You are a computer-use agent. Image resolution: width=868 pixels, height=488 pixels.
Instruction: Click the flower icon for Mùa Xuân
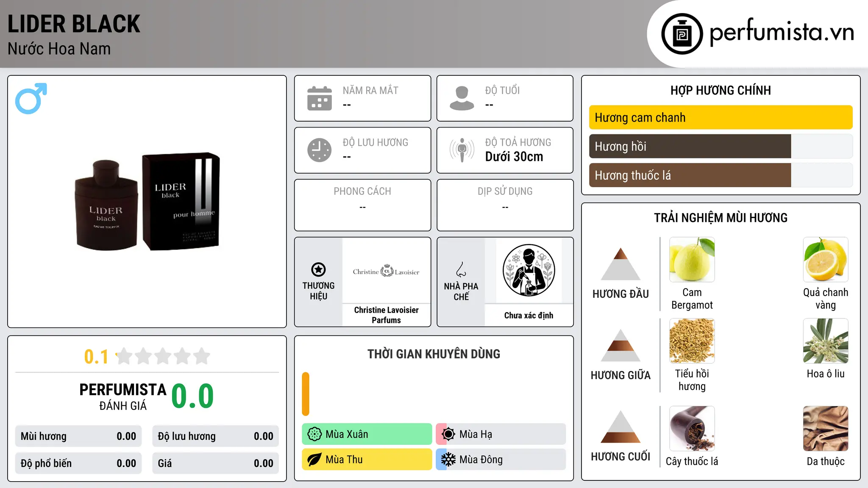(x=314, y=434)
